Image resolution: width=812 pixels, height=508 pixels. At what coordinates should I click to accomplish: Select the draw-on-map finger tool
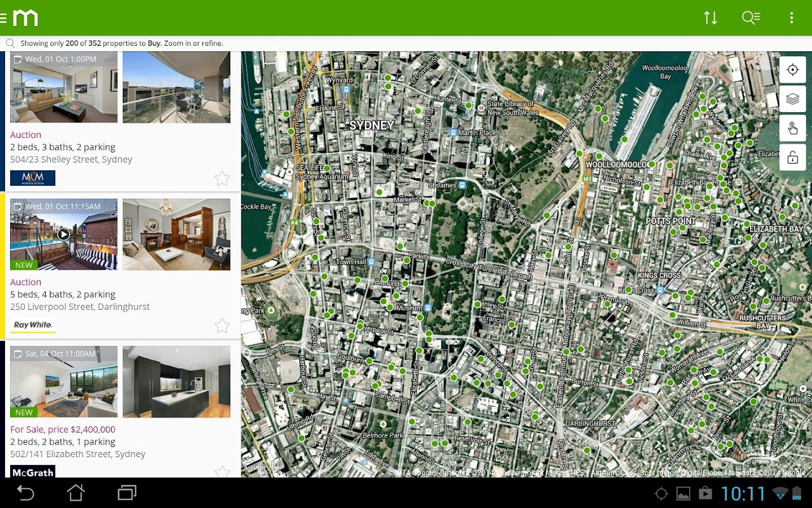point(792,129)
